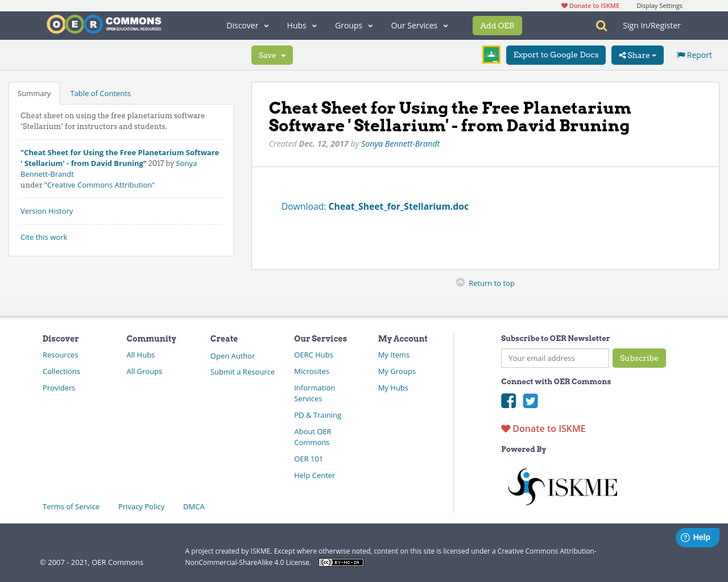The width and height of the screenshot is (728, 582).
Task: Click the Return to top arrow icon
Action: [460, 282]
